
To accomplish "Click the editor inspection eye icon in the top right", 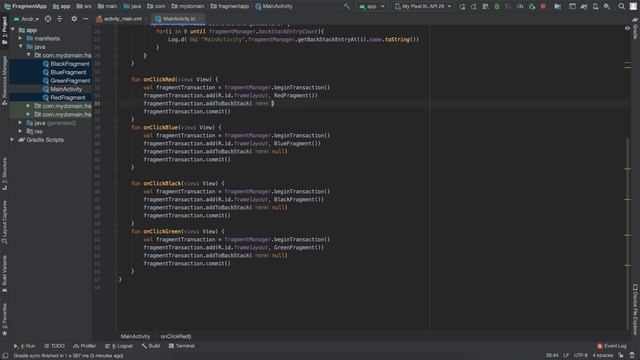I will (x=627, y=28).
